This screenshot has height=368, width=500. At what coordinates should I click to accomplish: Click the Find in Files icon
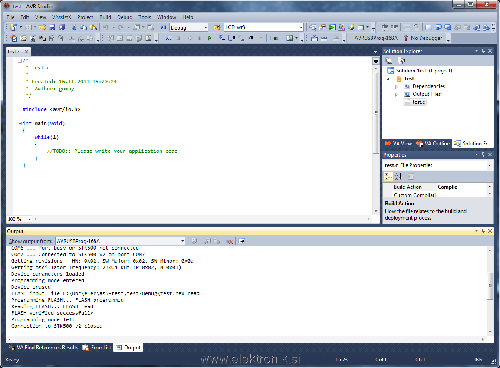point(217,27)
